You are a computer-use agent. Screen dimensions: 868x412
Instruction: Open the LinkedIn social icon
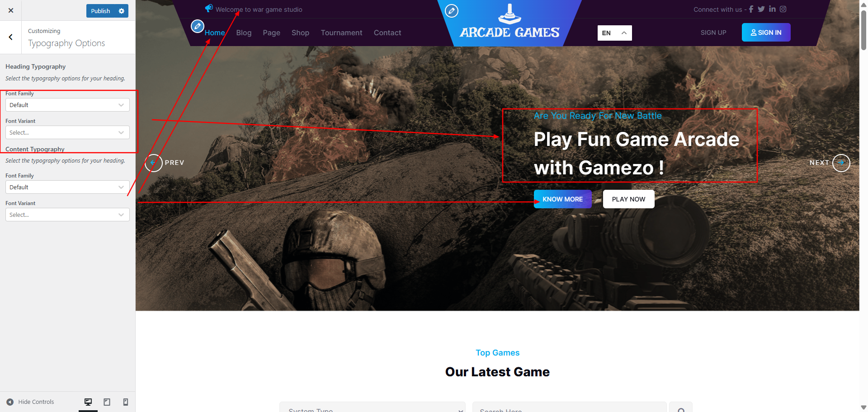pyautogui.click(x=772, y=9)
